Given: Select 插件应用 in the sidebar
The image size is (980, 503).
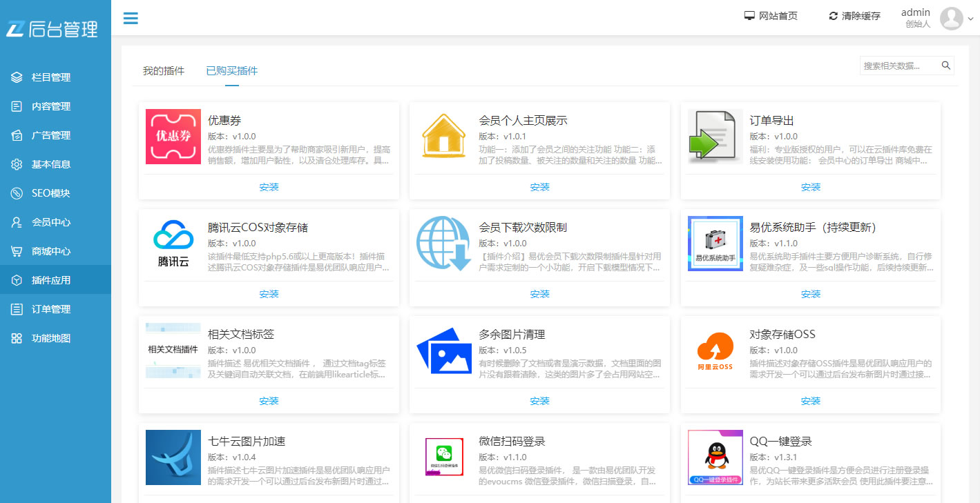Looking at the screenshot, I should (55, 280).
